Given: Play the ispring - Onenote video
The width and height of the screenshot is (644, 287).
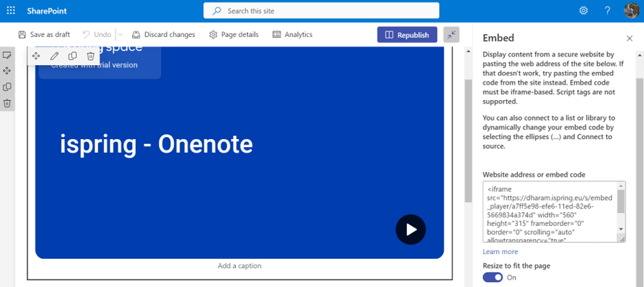Looking at the screenshot, I should (410, 230).
